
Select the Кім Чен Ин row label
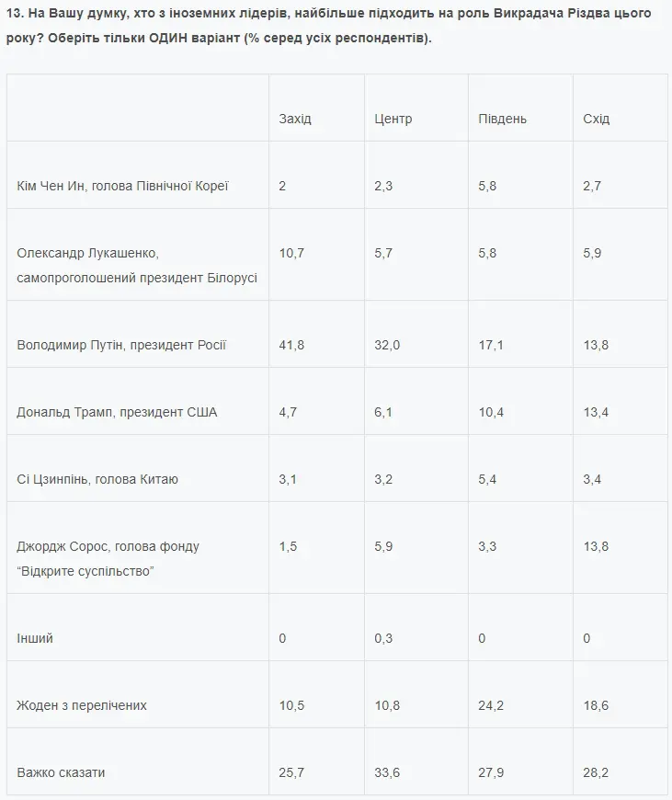(122, 186)
